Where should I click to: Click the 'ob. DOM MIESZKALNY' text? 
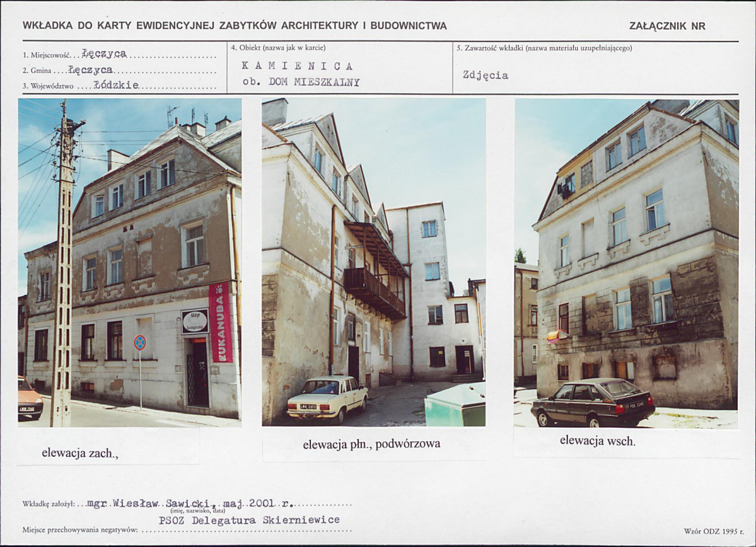(x=301, y=82)
